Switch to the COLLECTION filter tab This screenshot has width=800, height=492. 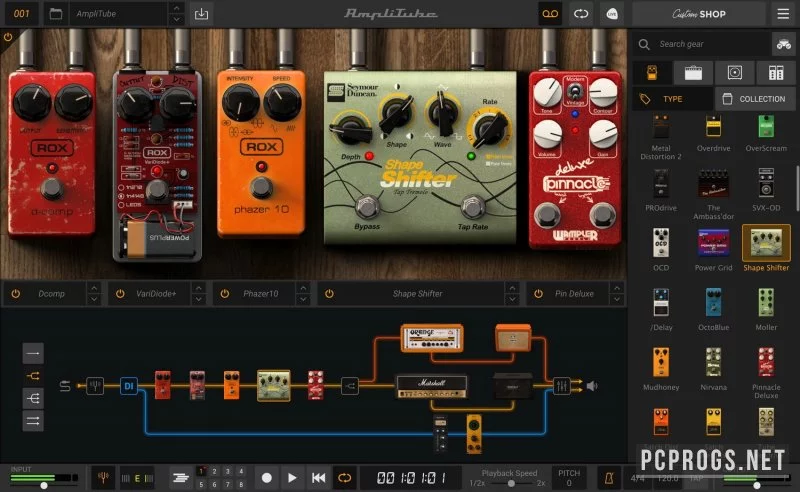755,99
